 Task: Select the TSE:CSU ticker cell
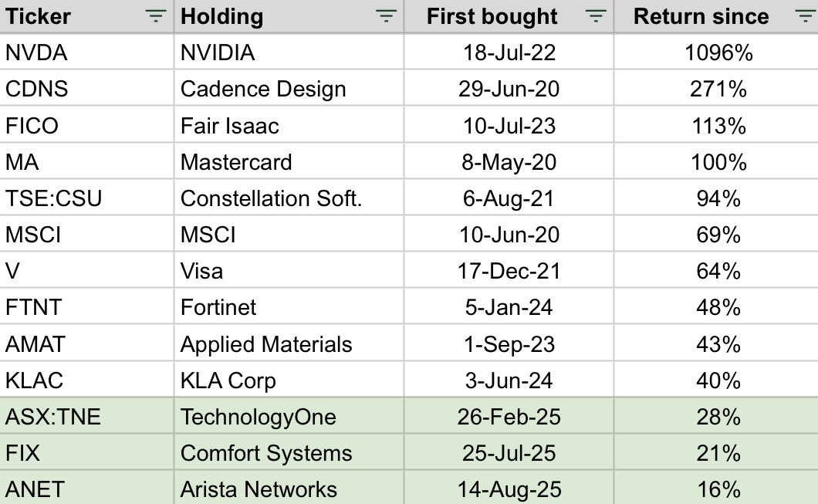pos(53,198)
